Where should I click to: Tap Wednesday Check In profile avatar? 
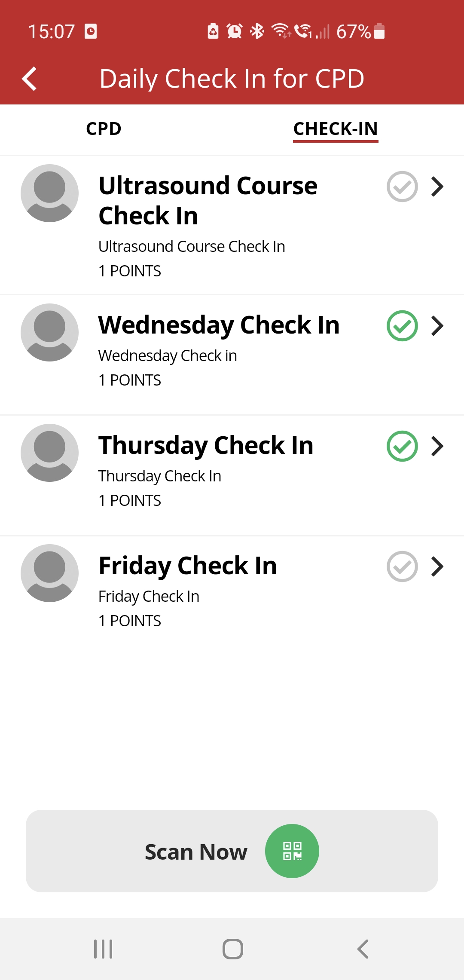pos(49,332)
